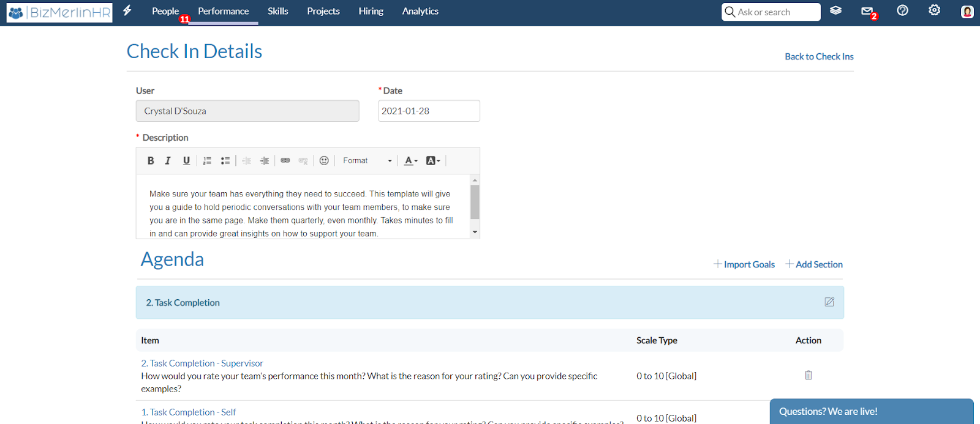Toggle underline formatting in description editor
The width and height of the screenshot is (980, 424).
click(186, 161)
